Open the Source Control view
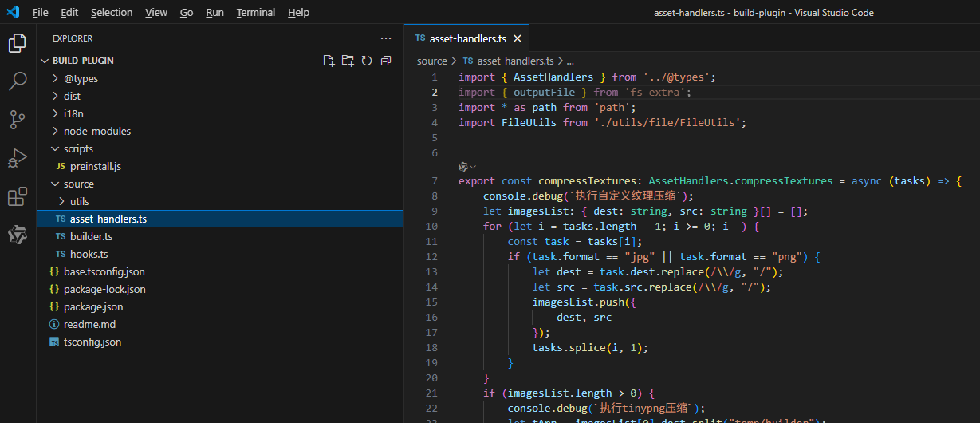980x423 pixels. (x=18, y=120)
